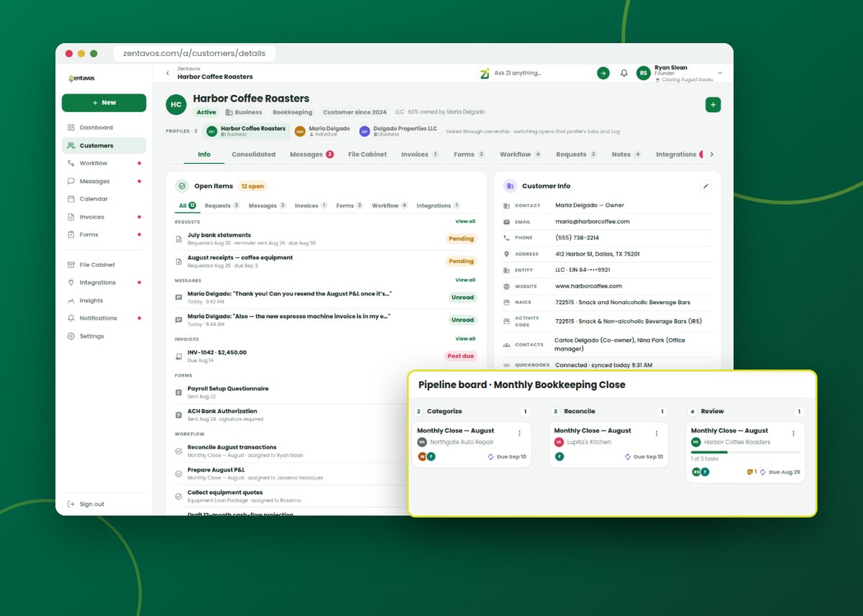Open Insights from the sidebar
Viewport: 863px width, 616px height.
[x=104, y=301]
